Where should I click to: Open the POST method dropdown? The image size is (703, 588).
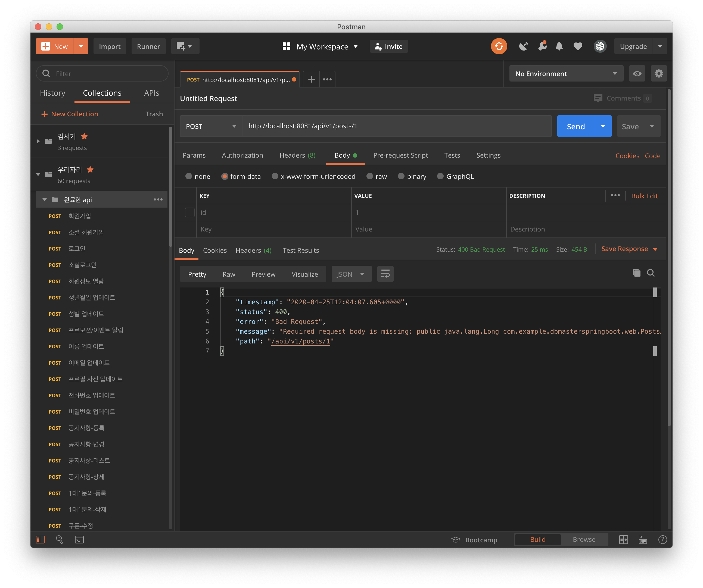(211, 127)
